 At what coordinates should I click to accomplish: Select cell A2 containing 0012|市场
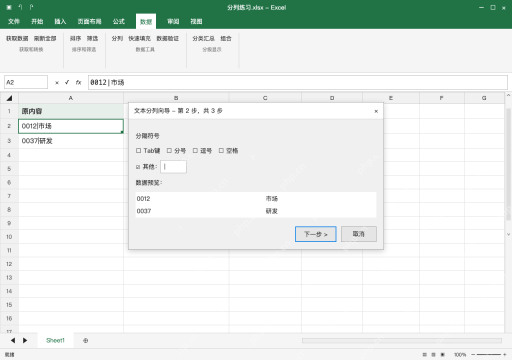[71, 126]
